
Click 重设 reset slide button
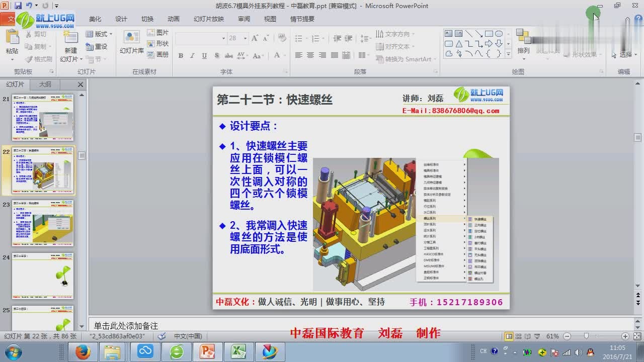tap(97, 47)
